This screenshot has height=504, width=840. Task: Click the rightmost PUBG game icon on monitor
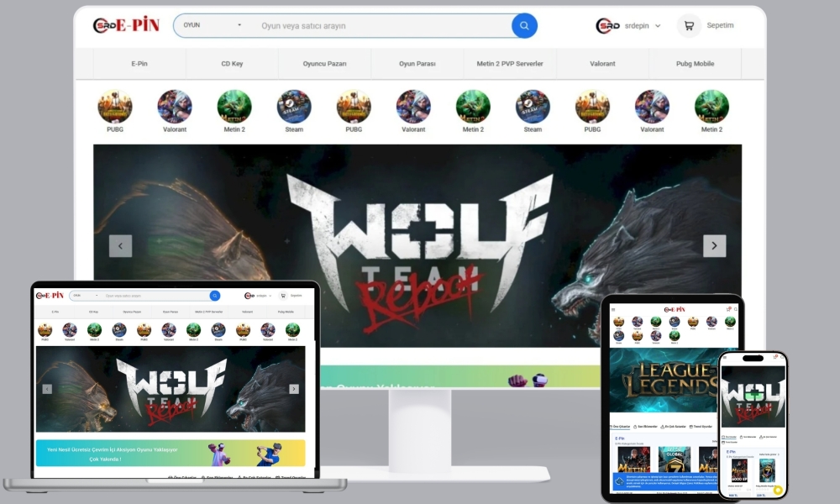click(592, 107)
